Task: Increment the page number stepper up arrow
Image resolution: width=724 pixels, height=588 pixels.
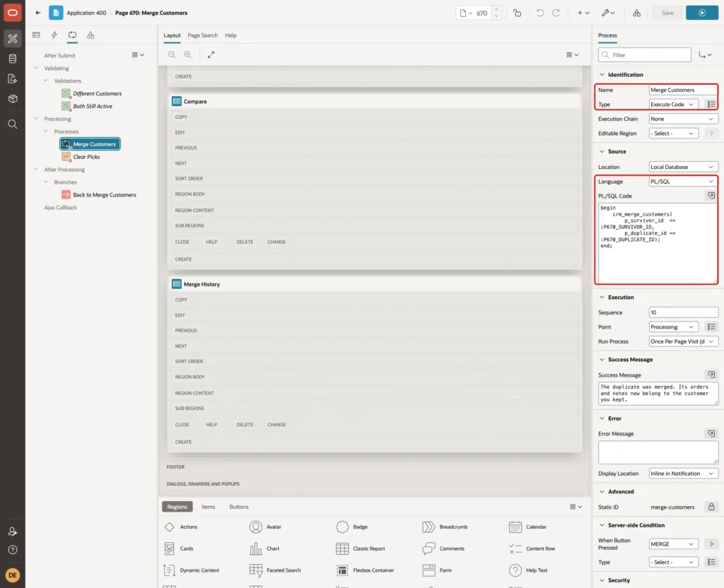Action: [x=496, y=10]
